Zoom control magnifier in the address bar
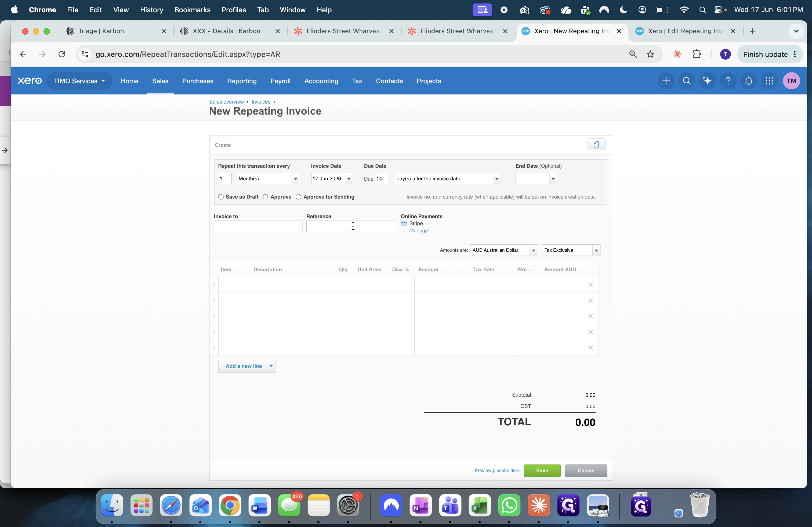This screenshot has width=812, height=527. click(633, 54)
